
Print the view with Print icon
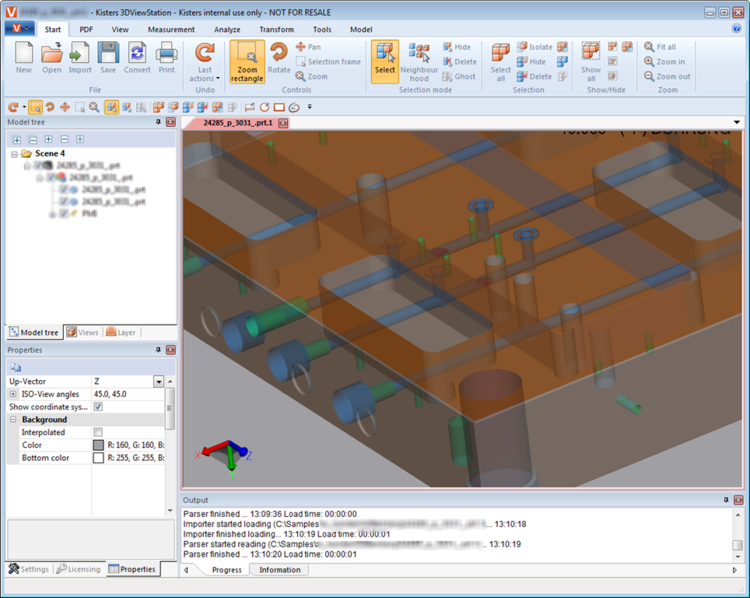coord(166,57)
